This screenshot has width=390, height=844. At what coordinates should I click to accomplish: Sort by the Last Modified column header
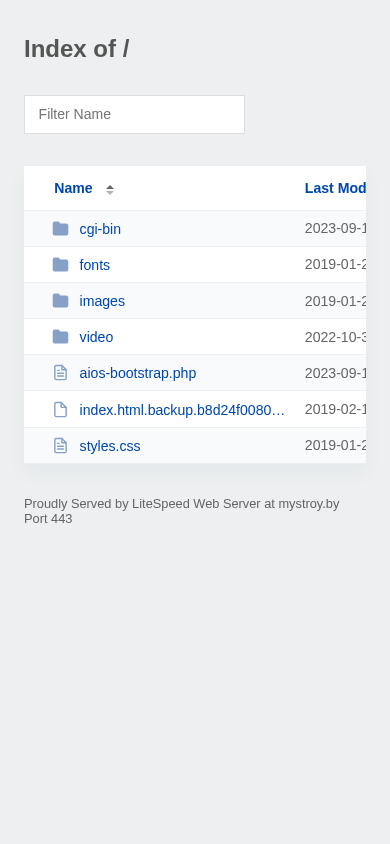(335, 188)
